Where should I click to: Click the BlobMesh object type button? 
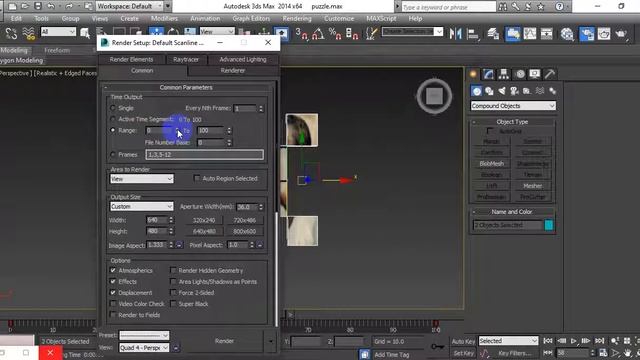click(x=491, y=164)
